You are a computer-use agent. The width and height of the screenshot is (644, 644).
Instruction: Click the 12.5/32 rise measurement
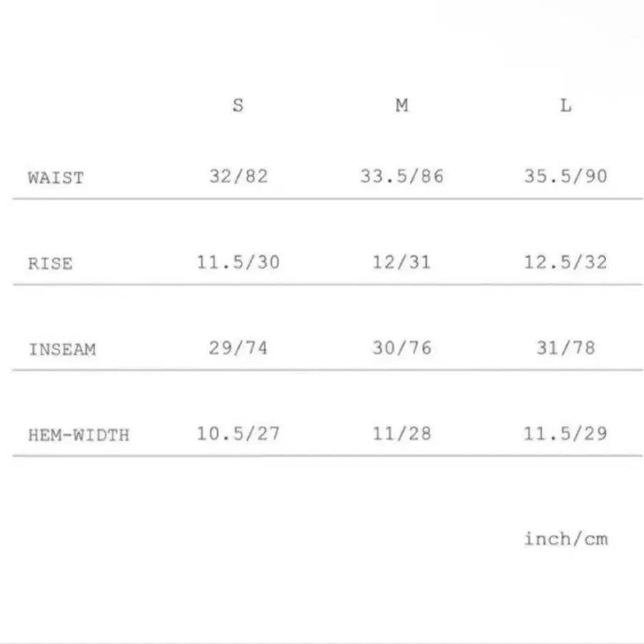(x=565, y=262)
